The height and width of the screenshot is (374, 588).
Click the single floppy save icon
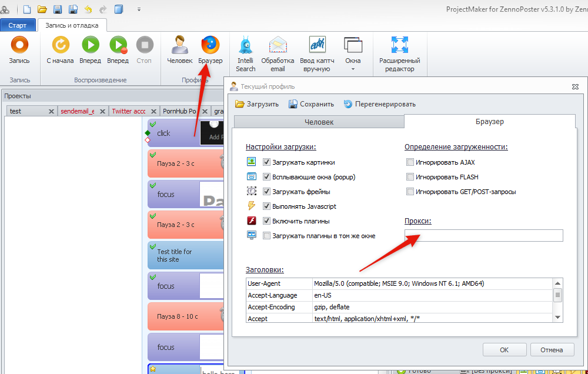click(58, 9)
